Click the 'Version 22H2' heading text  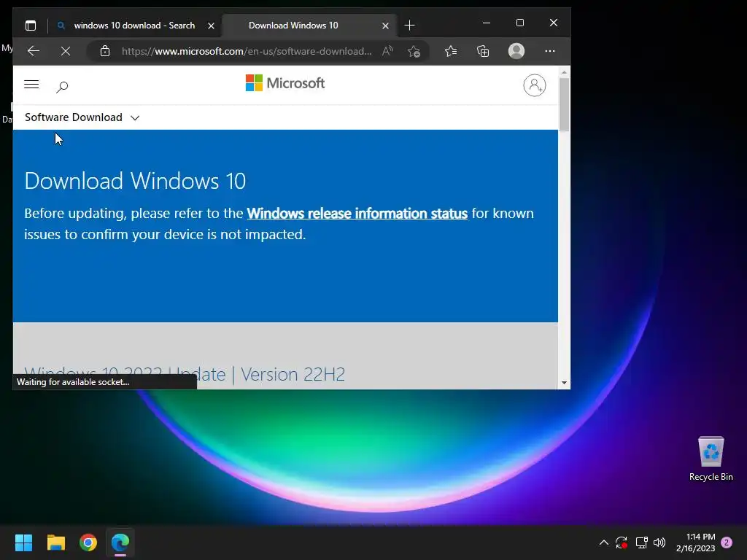[293, 374]
